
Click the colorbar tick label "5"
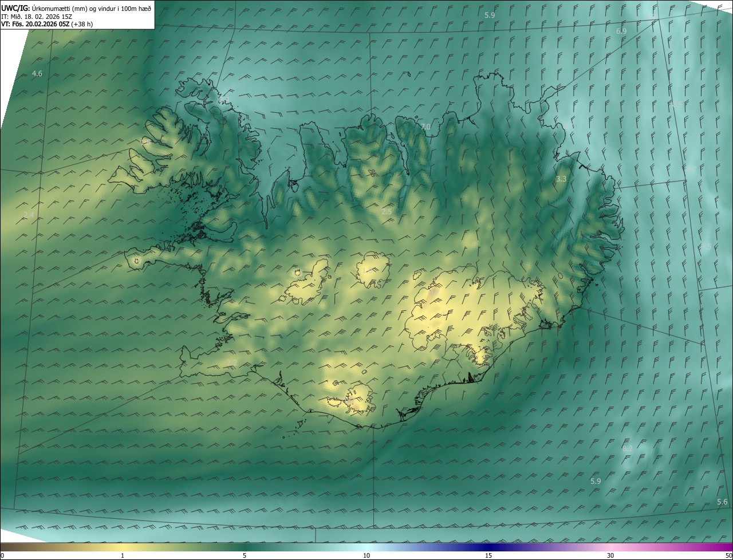(x=245, y=555)
